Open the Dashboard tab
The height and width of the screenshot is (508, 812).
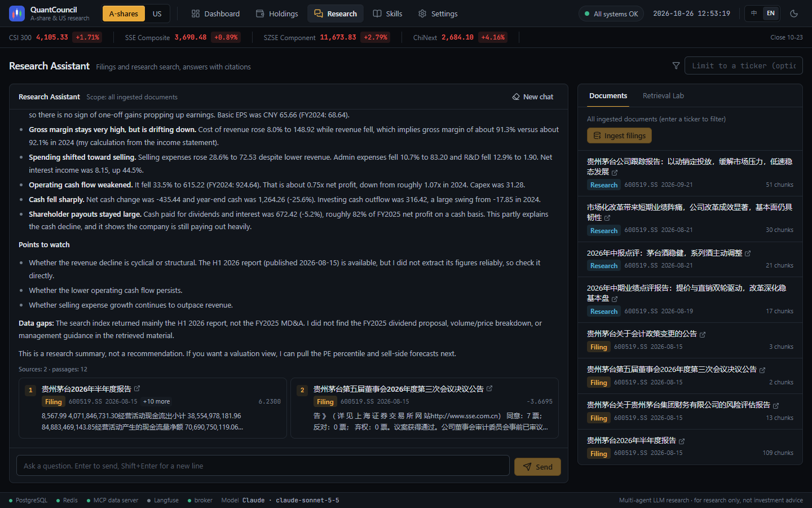tap(215, 14)
